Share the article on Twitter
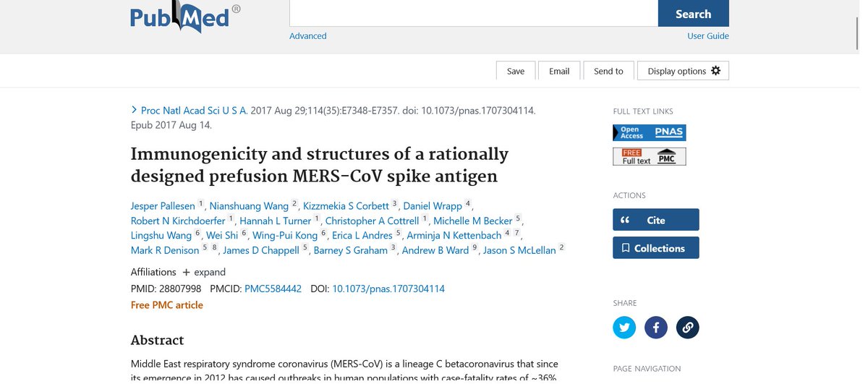This screenshot has height=384, width=868. 624,328
